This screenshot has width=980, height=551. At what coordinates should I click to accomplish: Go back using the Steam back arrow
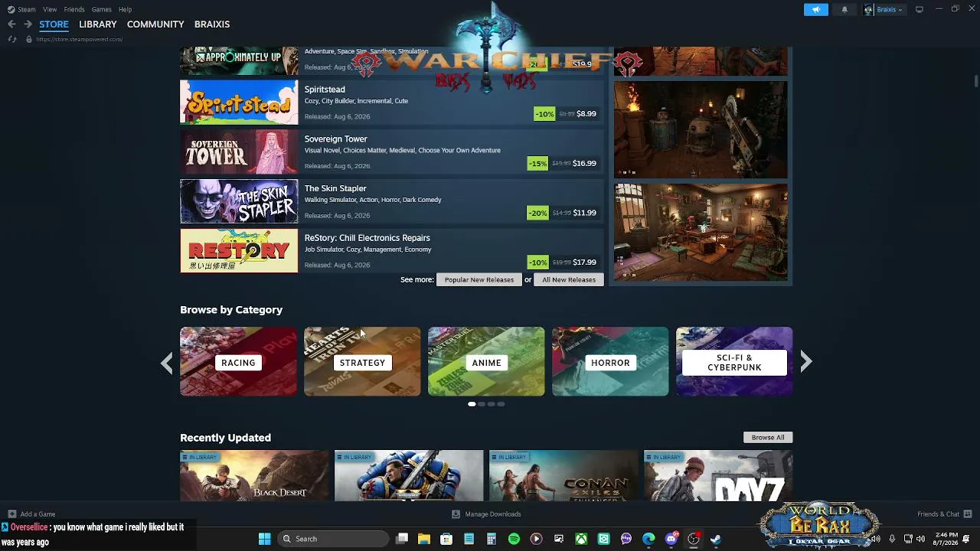(x=11, y=24)
